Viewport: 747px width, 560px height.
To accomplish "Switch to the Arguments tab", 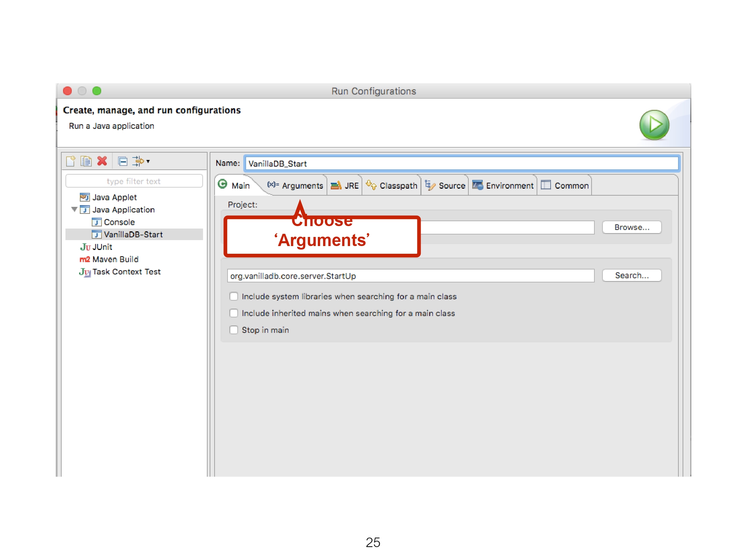I will coord(302,186).
